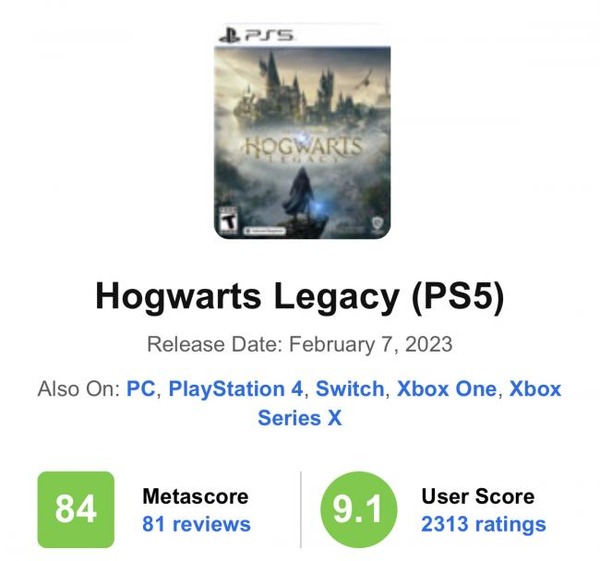Click the ESRB T rating icon
This screenshot has height=561, width=600.
(227, 221)
